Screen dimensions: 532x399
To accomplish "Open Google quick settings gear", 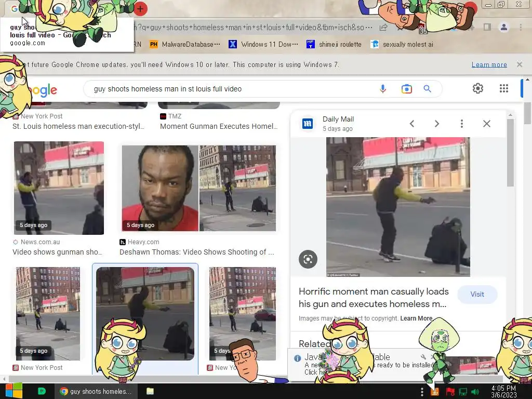I will pos(478,88).
